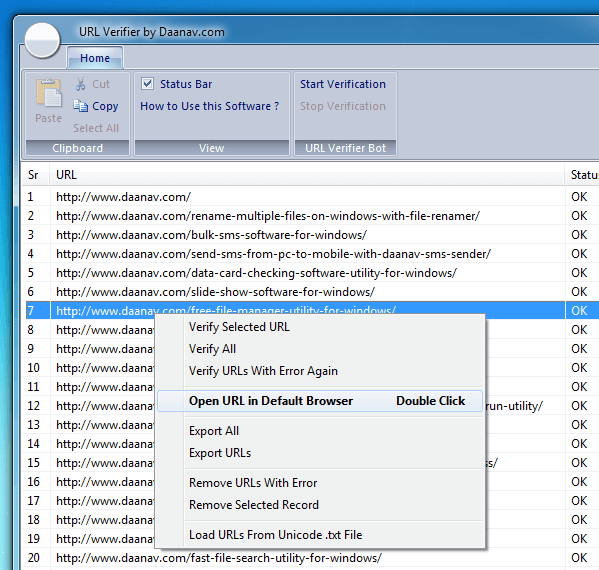The image size is (599, 570).
Task: Click the Paste label button
Action: tap(49, 118)
